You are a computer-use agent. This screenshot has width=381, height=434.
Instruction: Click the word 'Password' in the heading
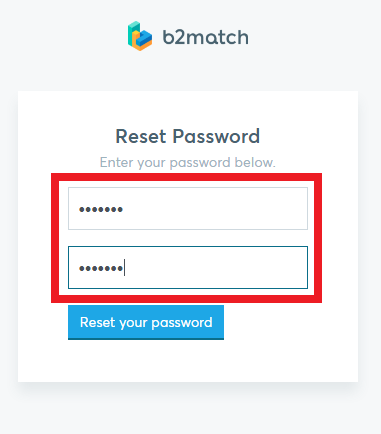coord(216,136)
